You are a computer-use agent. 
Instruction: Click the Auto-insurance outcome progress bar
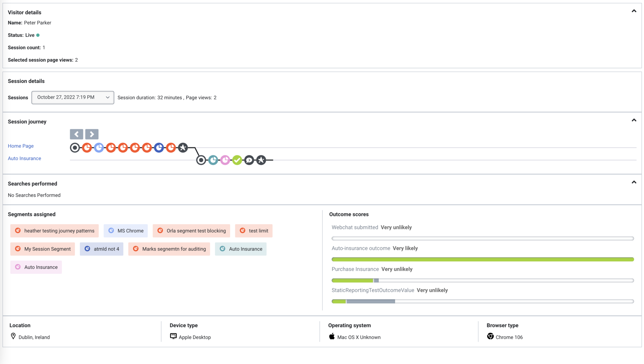coord(482,259)
